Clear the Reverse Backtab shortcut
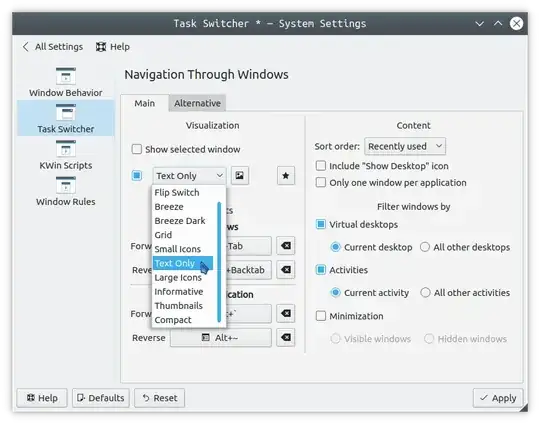 click(x=285, y=269)
